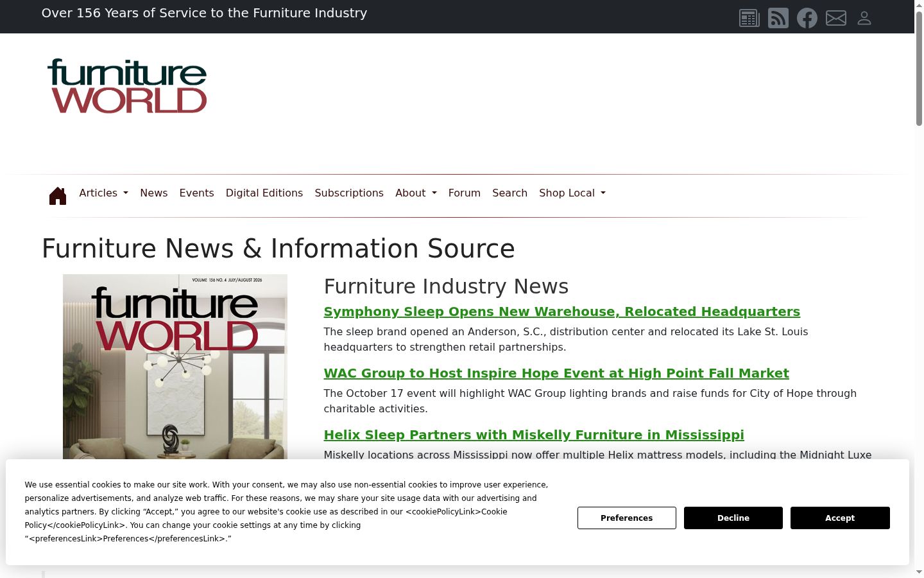Expand the About dropdown menu
Image resolution: width=924 pixels, height=578 pixels.
(416, 193)
